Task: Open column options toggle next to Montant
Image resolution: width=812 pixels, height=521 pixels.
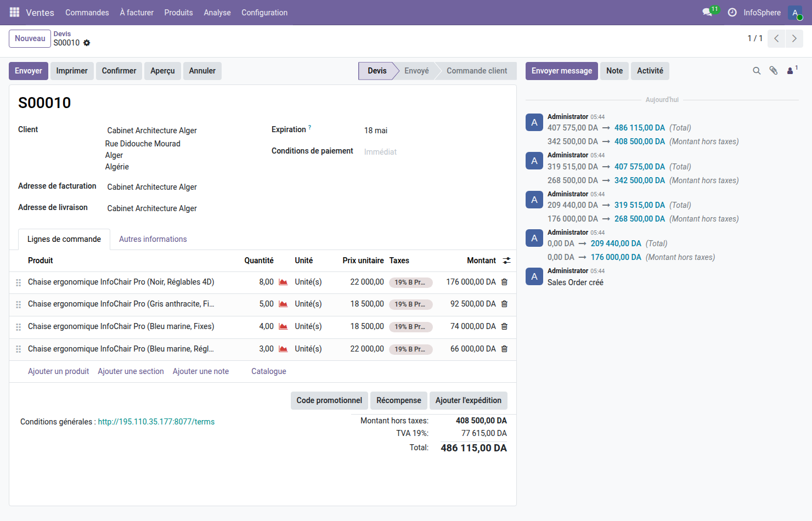Action: pos(506,260)
